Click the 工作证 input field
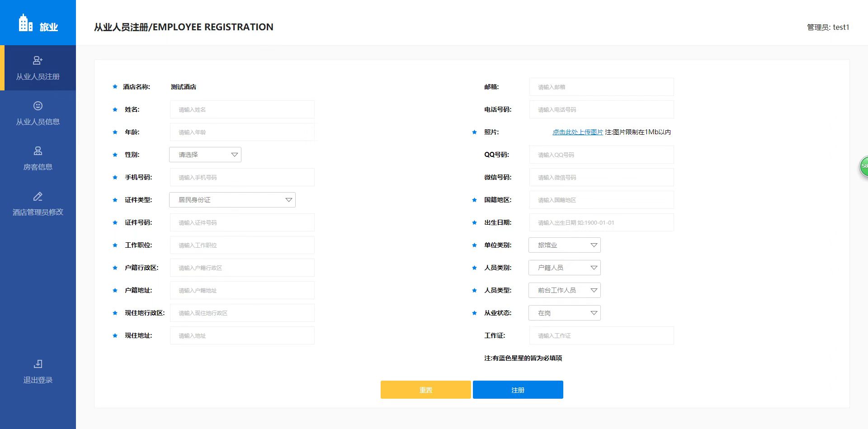Viewport: 868px width, 429px height. point(602,335)
